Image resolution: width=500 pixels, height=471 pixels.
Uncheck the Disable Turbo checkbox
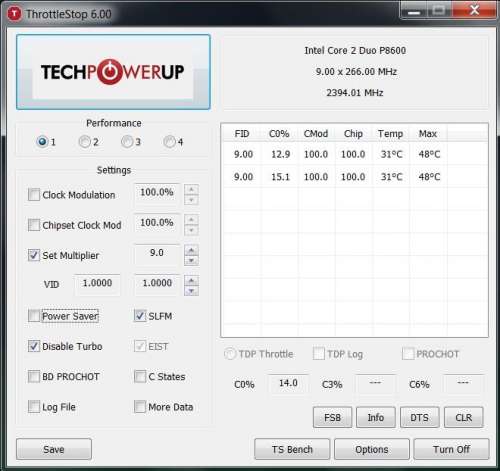(34, 346)
